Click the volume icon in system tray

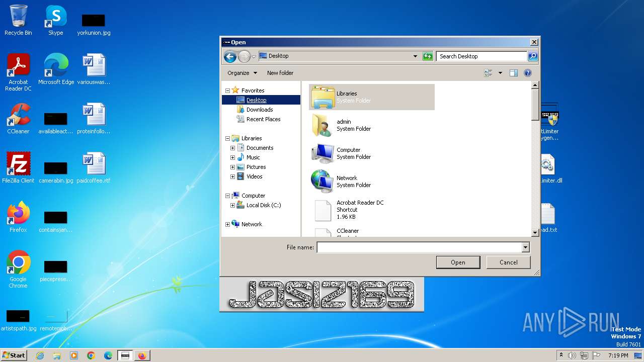pyautogui.click(x=572, y=355)
